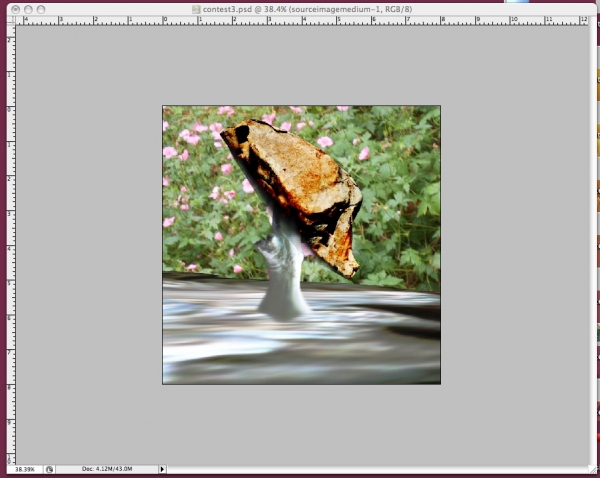Click the window resize grip corner
The image size is (600, 478).
click(x=592, y=470)
